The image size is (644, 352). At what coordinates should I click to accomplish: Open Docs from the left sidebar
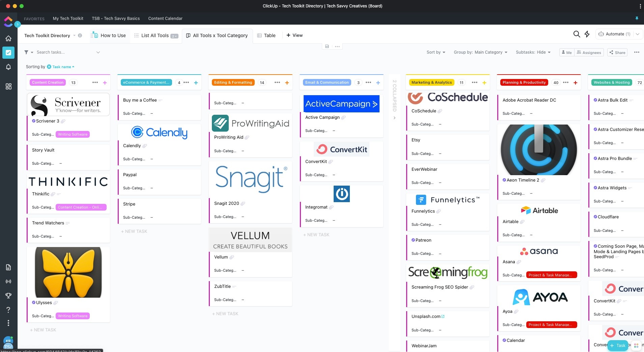[x=8, y=267]
